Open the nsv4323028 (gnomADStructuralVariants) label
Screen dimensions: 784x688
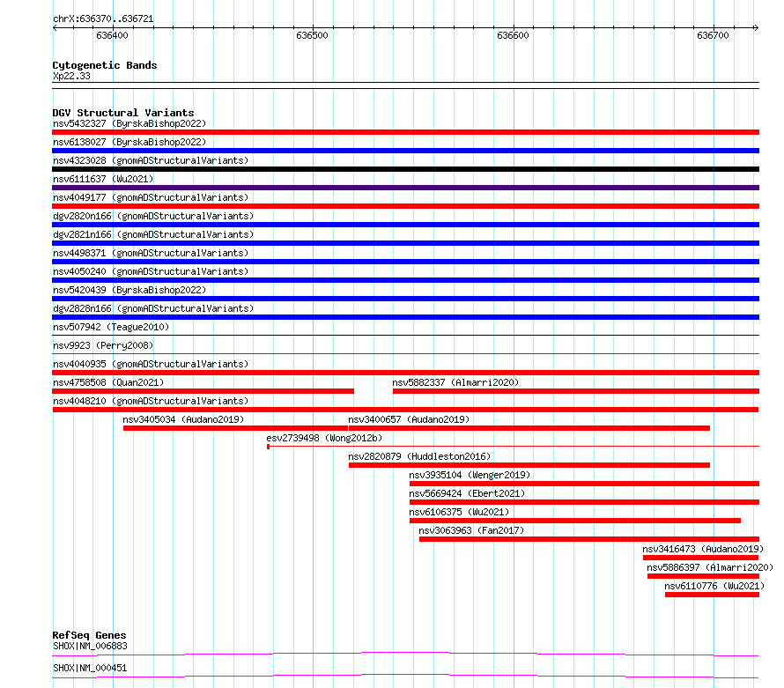point(151,160)
